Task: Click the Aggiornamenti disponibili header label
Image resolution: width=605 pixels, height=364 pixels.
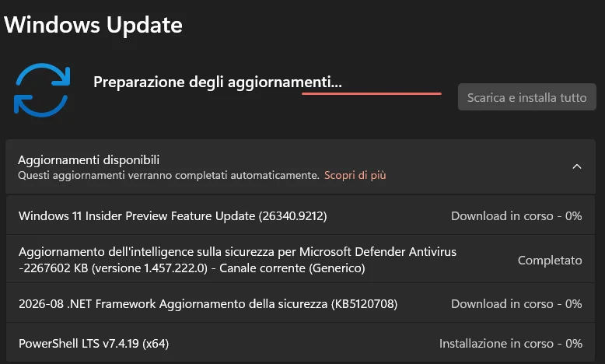Action: 89,159
